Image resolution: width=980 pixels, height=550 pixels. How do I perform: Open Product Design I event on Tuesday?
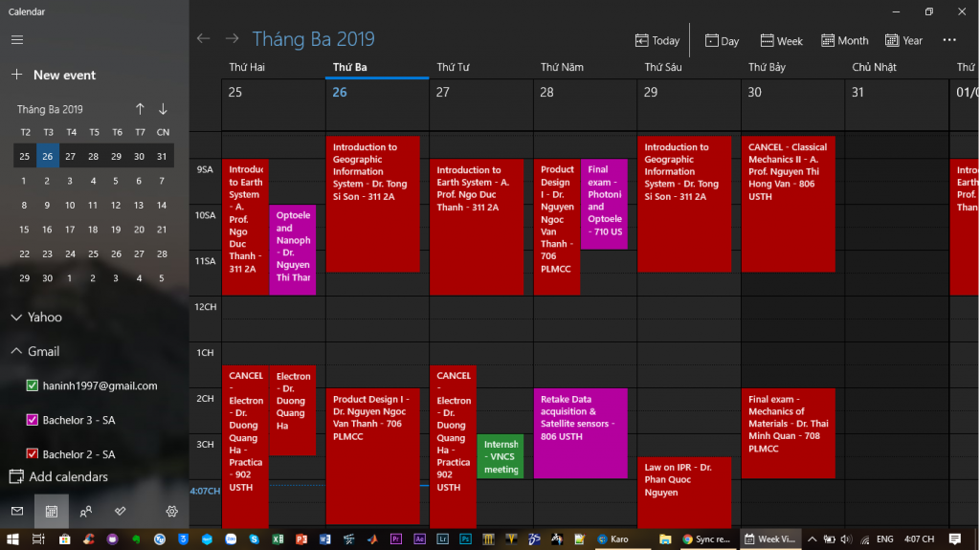(372, 456)
